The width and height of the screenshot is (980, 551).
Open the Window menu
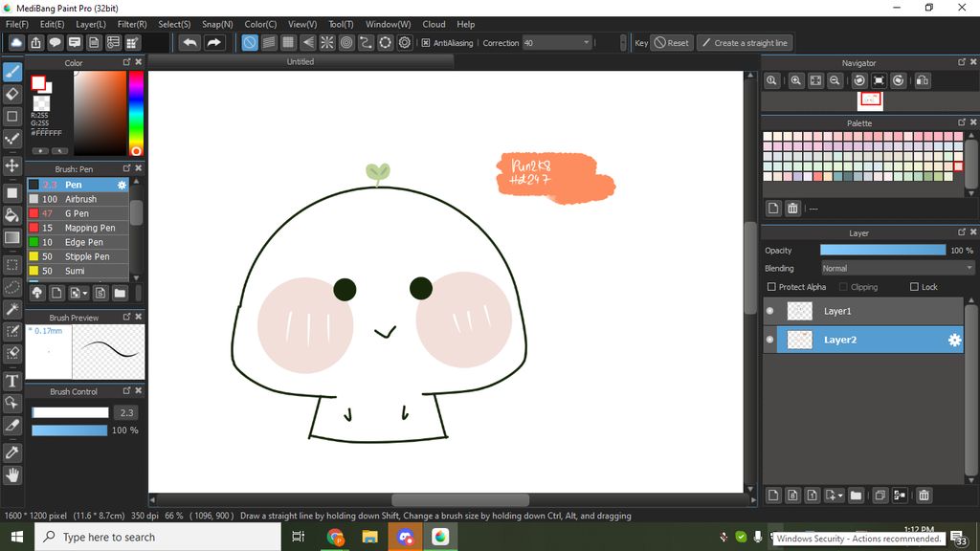(389, 24)
